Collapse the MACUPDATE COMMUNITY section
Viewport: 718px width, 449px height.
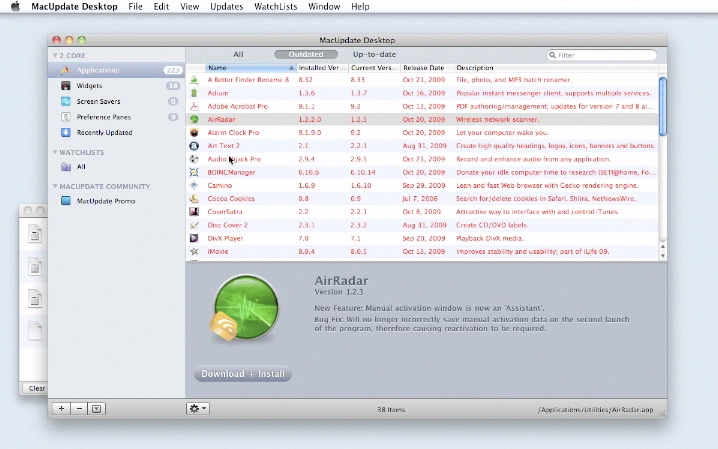pyautogui.click(x=55, y=186)
